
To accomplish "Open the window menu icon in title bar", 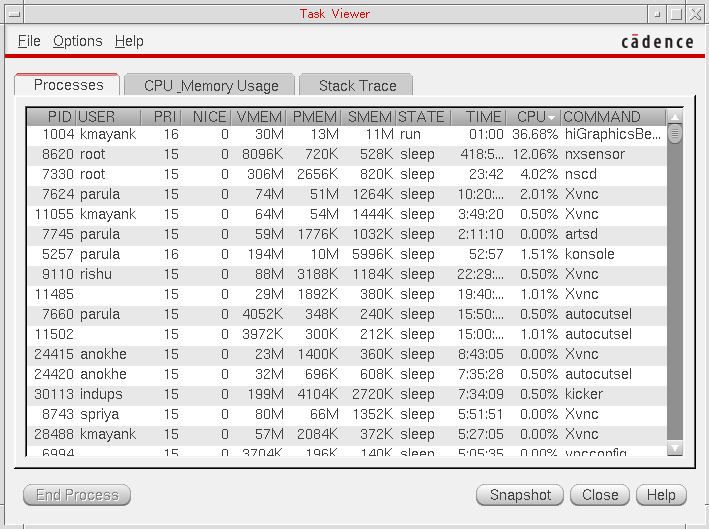I will click(14, 14).
